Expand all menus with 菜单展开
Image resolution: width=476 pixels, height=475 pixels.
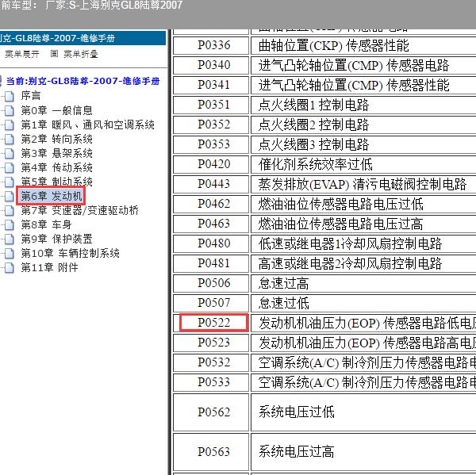22,54
